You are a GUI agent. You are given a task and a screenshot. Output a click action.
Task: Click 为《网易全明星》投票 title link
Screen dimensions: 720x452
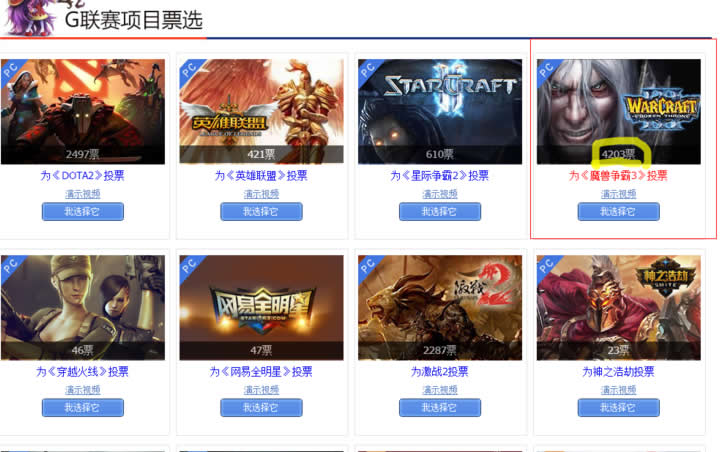tap(261, 372)
